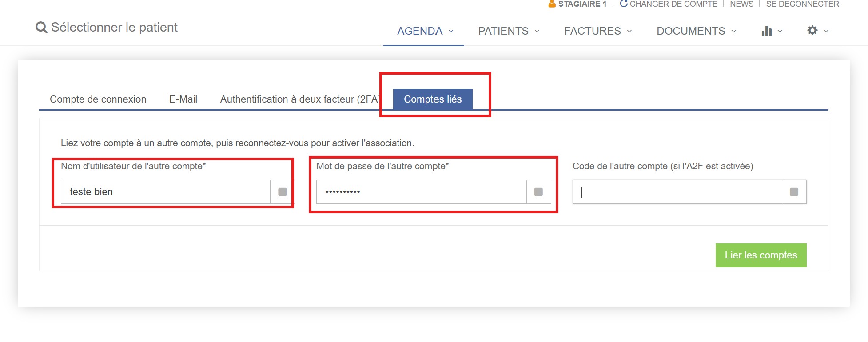
Task: Click the SE DÉCONNECTER link
Action: pos(803,4)
